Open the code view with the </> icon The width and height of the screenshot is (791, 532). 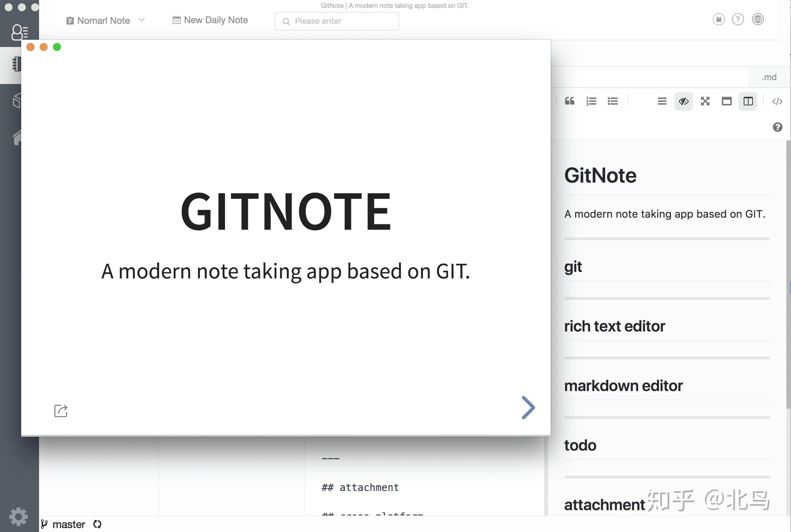(777, 101)
